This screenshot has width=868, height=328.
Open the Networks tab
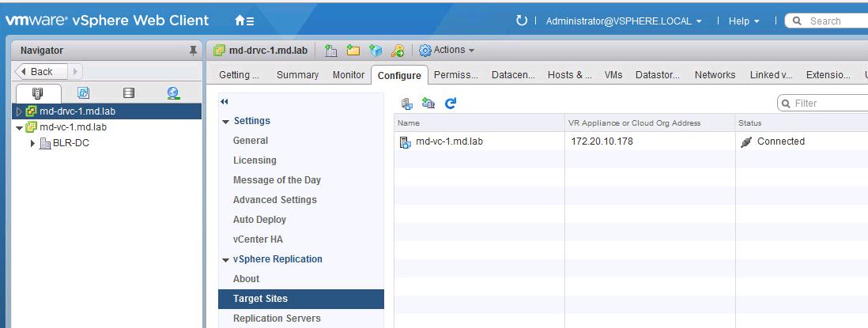pyautogui.click(x=715, y=74)
